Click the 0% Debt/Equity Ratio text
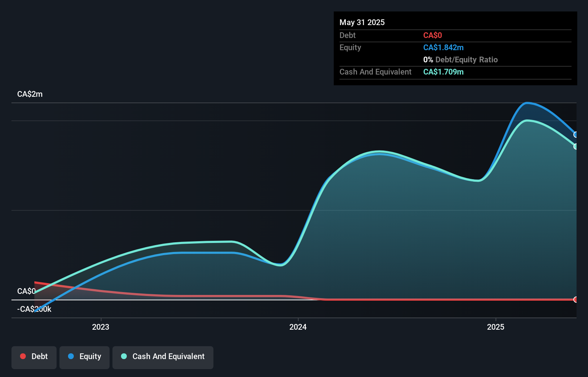Screen dimensions: 588x377 [461, 60]
